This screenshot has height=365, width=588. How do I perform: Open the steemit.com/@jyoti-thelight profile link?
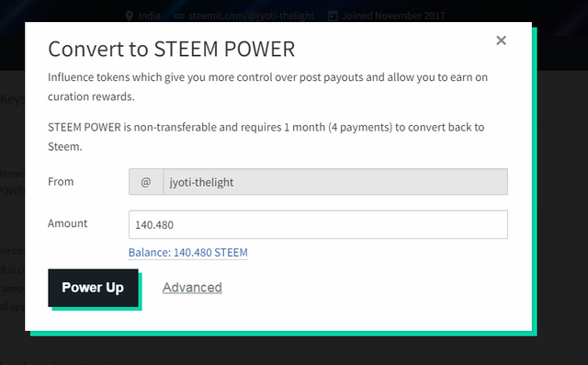click(251, 16)
